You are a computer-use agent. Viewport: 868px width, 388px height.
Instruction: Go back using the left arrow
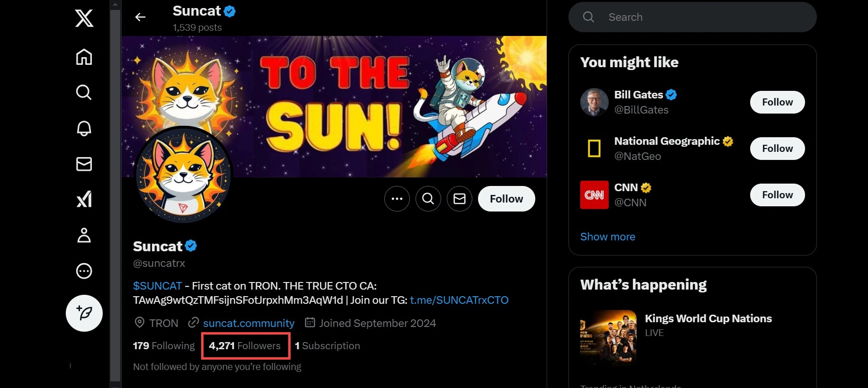[x=140, y=18]
